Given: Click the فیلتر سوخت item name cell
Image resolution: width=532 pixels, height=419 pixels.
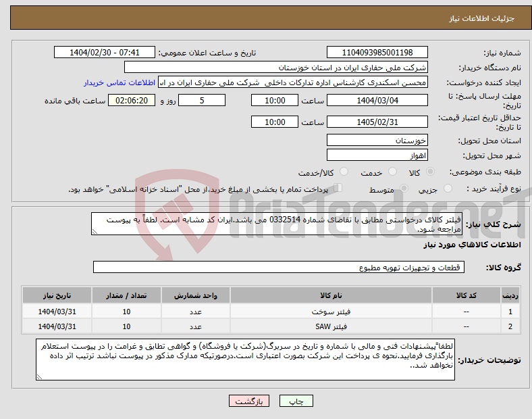Looking at the screenshot, I should point(331,312).
